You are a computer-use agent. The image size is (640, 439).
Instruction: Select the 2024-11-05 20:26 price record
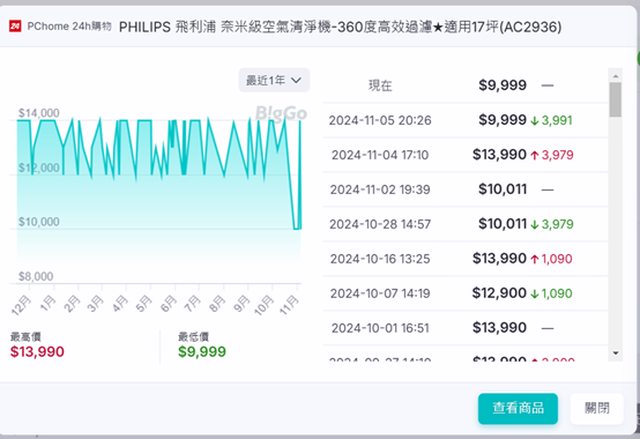pos(465,120)
